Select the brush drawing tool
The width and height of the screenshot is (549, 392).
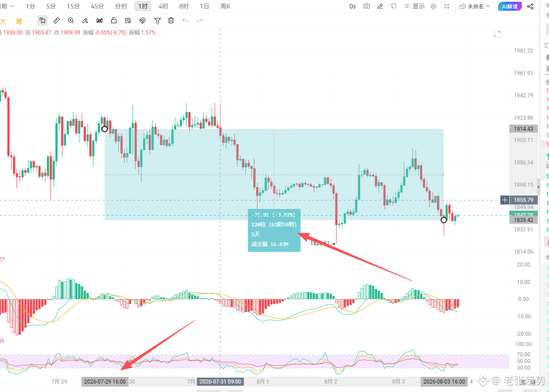tap(85, 21)
